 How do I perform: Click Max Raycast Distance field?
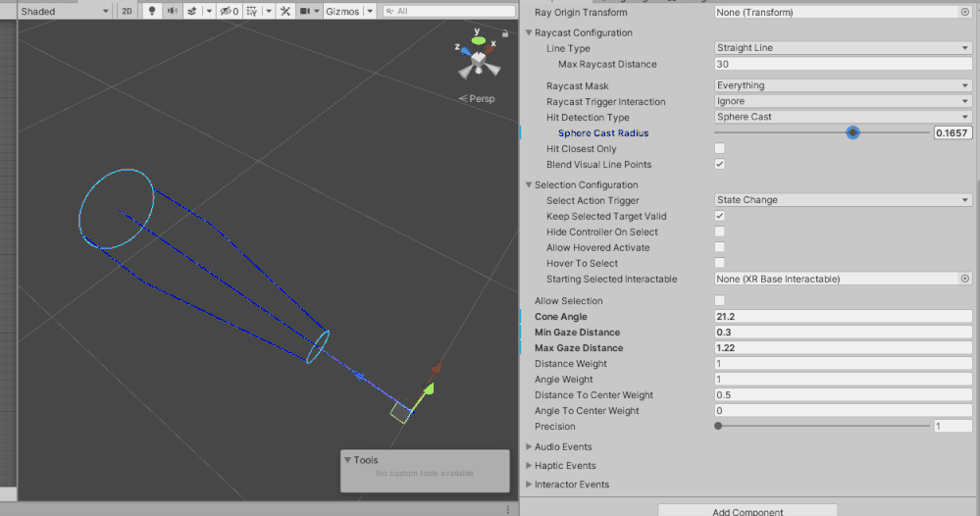843,64
